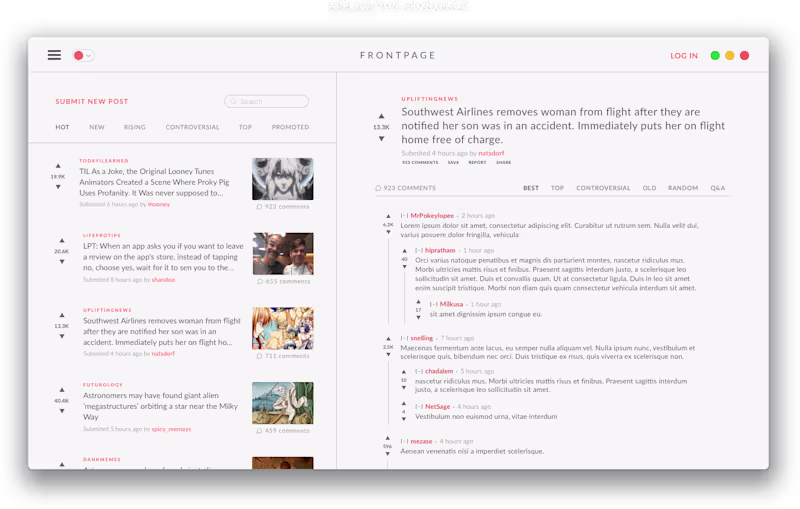Open Astronomers post thumbnail

(x=283, y=403)
